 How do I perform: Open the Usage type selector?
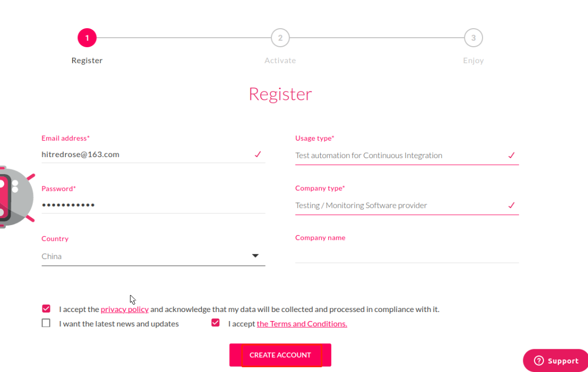[407, 155]
